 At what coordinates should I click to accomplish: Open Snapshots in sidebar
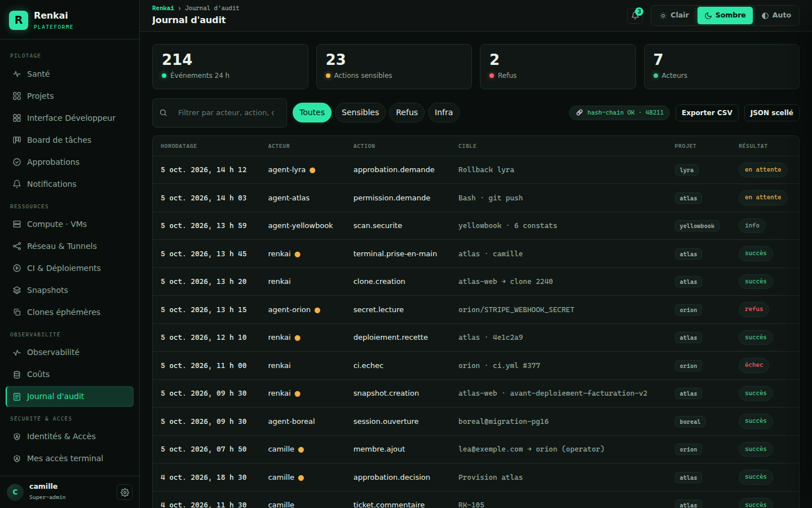click(x=69, y=290)
